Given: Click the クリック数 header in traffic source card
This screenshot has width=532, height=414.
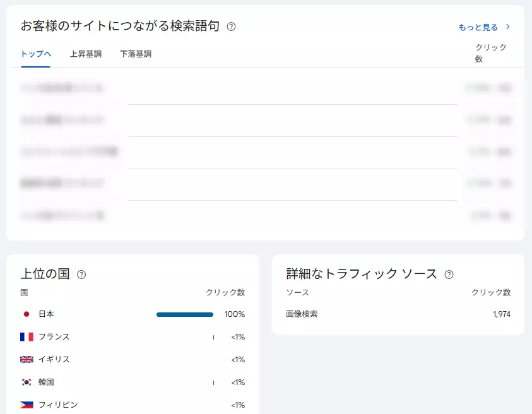Looking at the screenshot, I should [491, 293].
